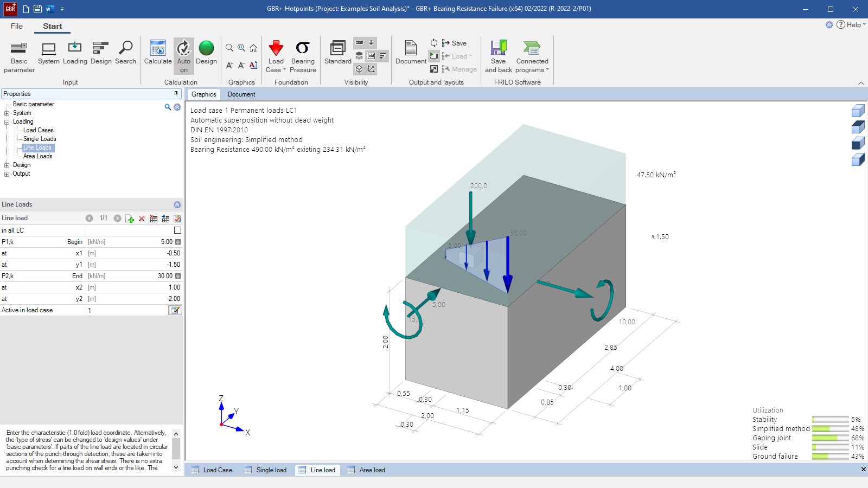Decrease graphic font size (A-)
The image size is (868, 488).
click(241, 65)
